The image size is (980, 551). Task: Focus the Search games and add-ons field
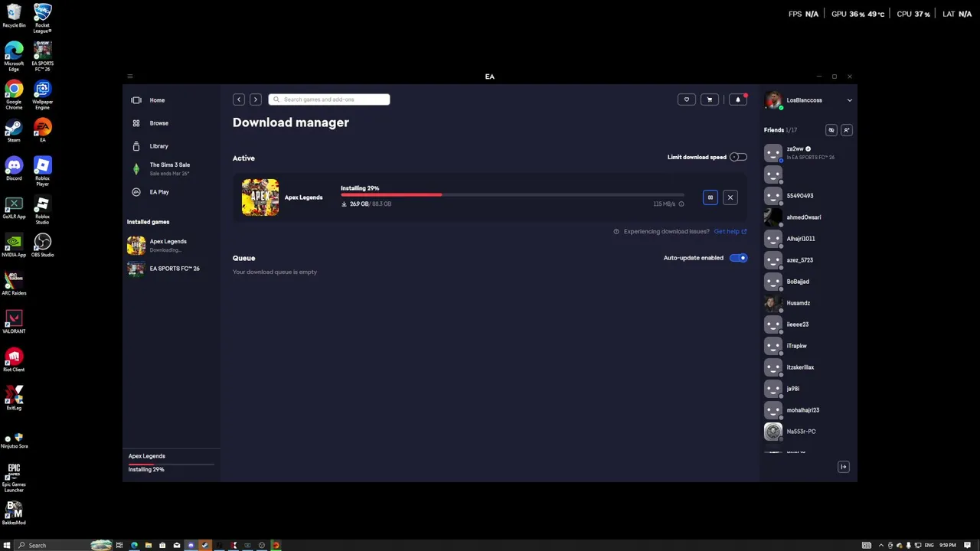329,99
